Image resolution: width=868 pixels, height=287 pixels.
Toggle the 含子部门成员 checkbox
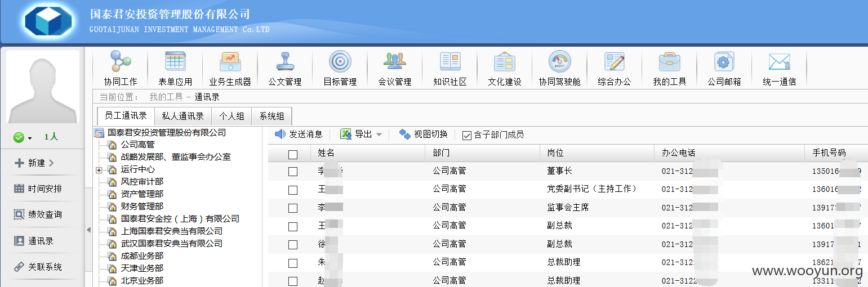point(467,135)
